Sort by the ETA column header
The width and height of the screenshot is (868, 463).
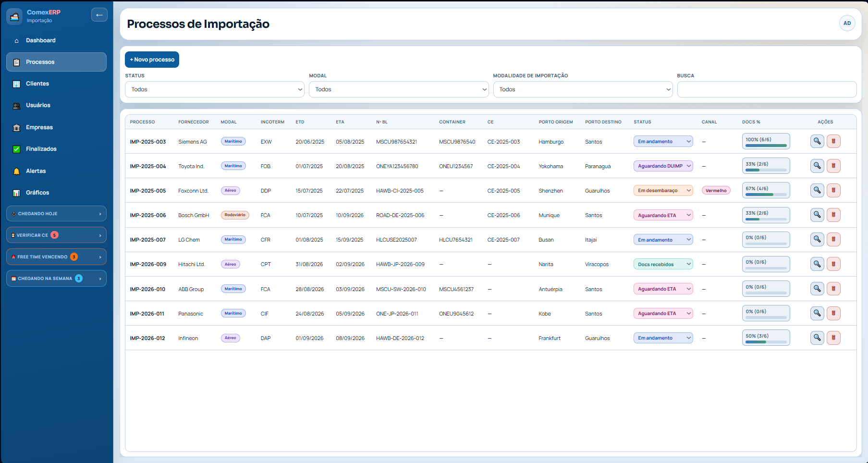[x=340, y=122]
